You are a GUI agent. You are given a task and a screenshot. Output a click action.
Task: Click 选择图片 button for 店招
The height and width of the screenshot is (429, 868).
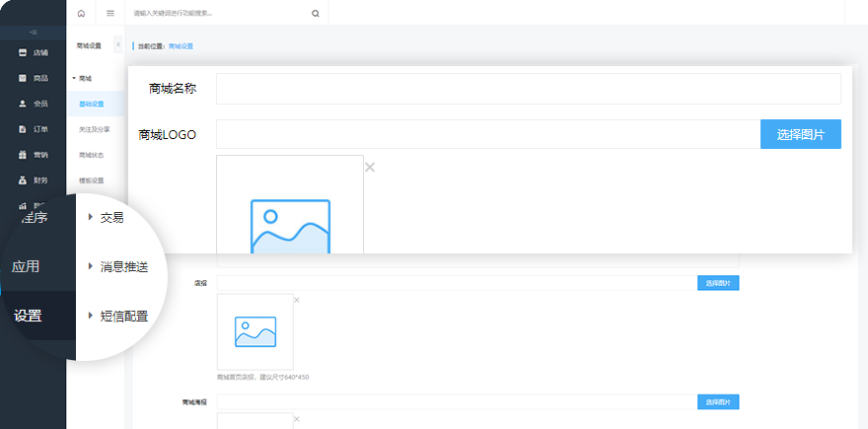click(717, 283)
